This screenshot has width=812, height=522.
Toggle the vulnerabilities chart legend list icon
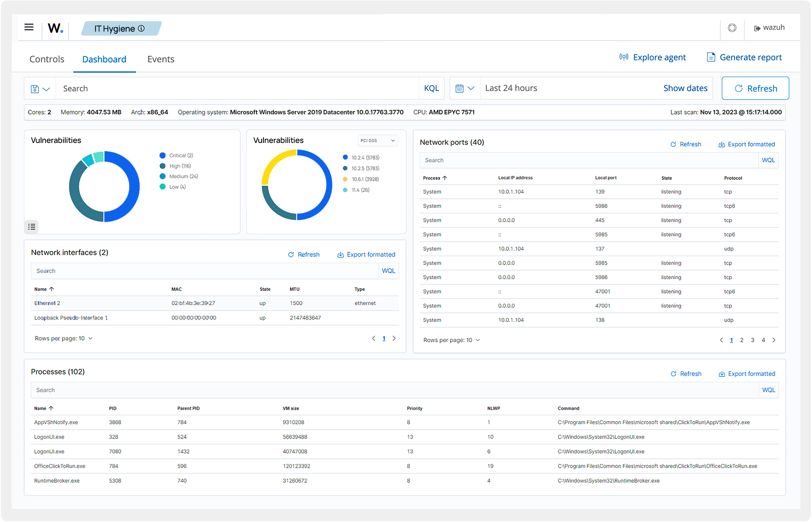[x=32, y=227]
